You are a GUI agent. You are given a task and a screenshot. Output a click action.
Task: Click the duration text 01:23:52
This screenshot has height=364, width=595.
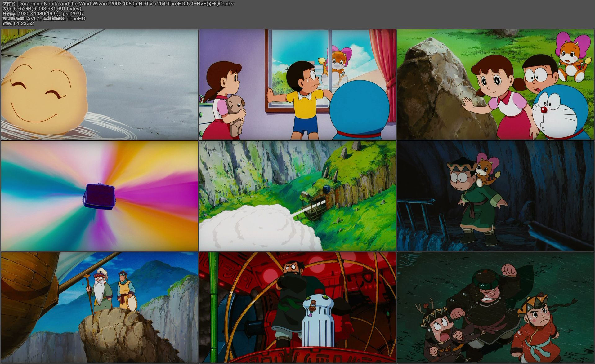pos(24,24)
